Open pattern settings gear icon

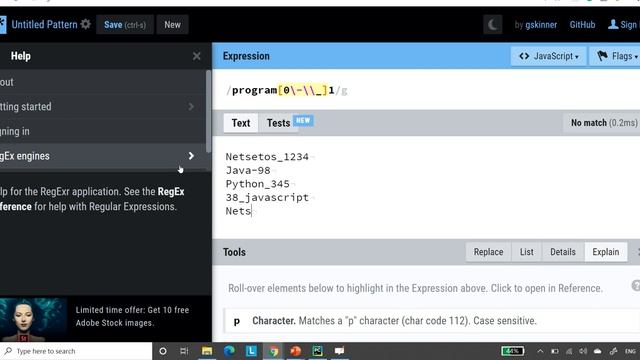coord(85,24)
